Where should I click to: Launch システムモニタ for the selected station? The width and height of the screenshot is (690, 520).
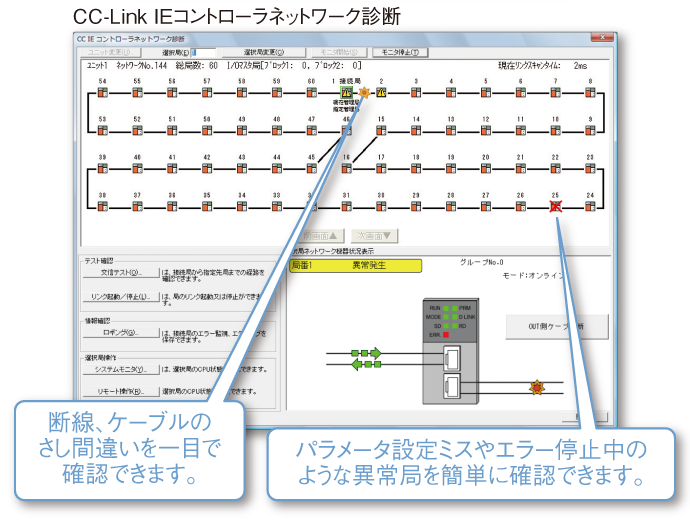tap(121, 368)
